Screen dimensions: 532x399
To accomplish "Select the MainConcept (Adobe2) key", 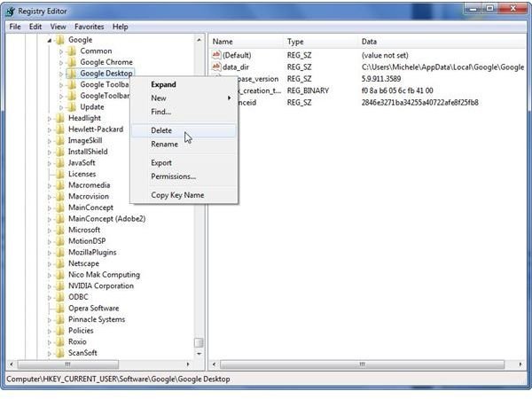I will [107, 219].
